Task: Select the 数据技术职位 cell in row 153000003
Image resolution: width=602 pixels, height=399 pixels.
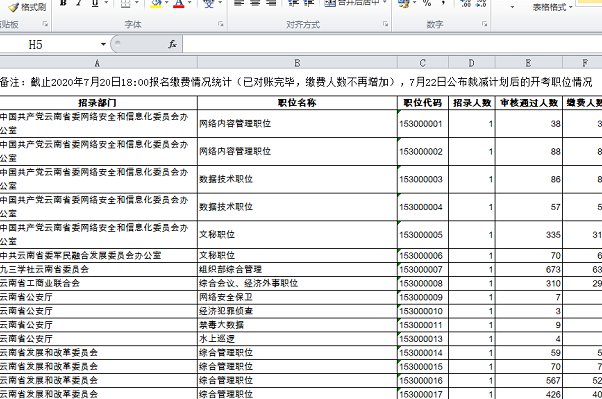Action: pos(297,179)
